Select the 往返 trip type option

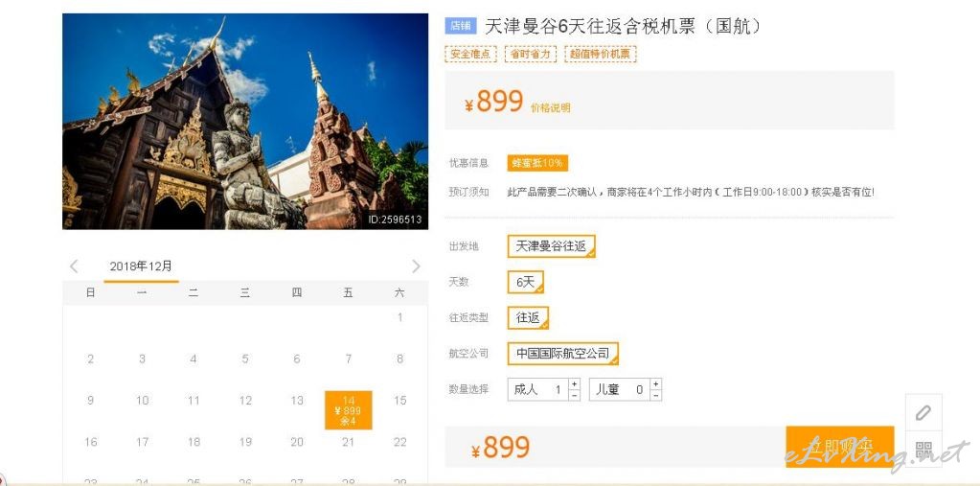(528, 317)
